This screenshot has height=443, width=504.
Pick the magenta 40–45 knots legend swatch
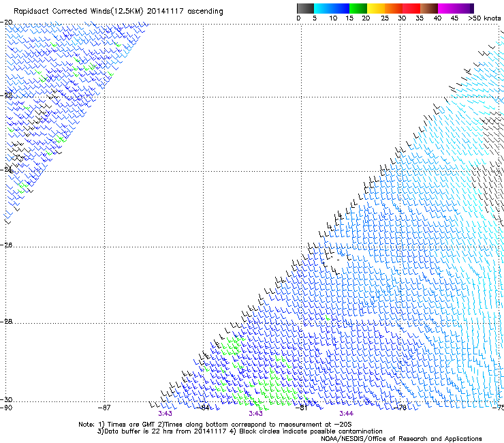(x=447, y=8)
